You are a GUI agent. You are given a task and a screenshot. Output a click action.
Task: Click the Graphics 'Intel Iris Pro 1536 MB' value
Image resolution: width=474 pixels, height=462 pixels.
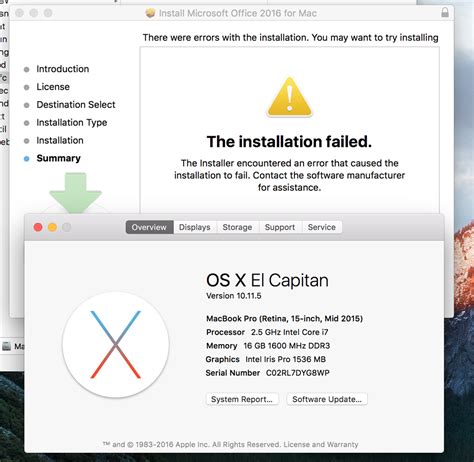(x=286, y=359)
